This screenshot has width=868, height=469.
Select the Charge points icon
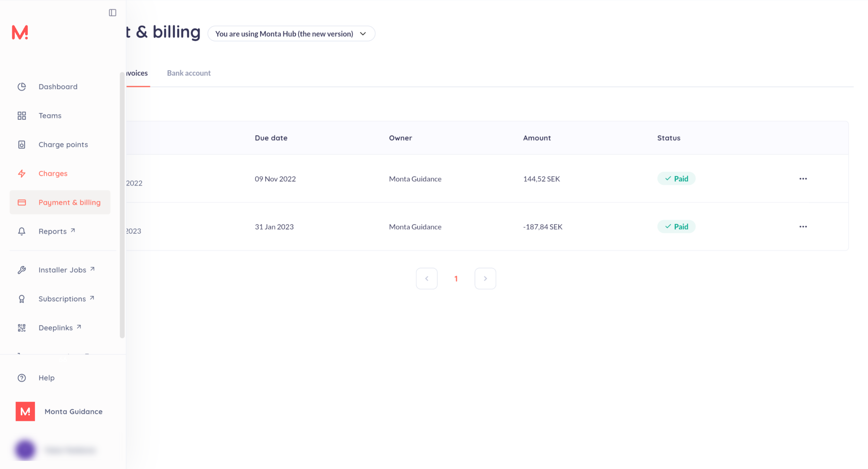coord(22,145)
